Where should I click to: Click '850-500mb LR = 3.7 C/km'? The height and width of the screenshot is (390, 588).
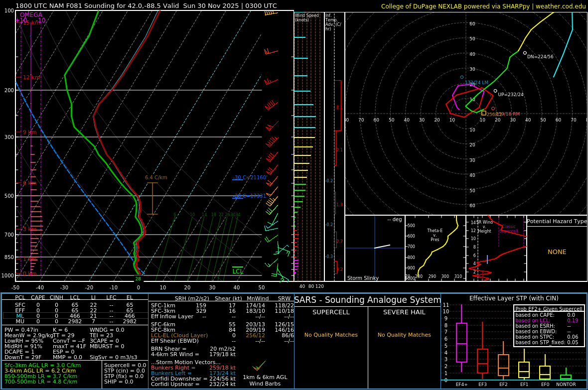point(41,376)
